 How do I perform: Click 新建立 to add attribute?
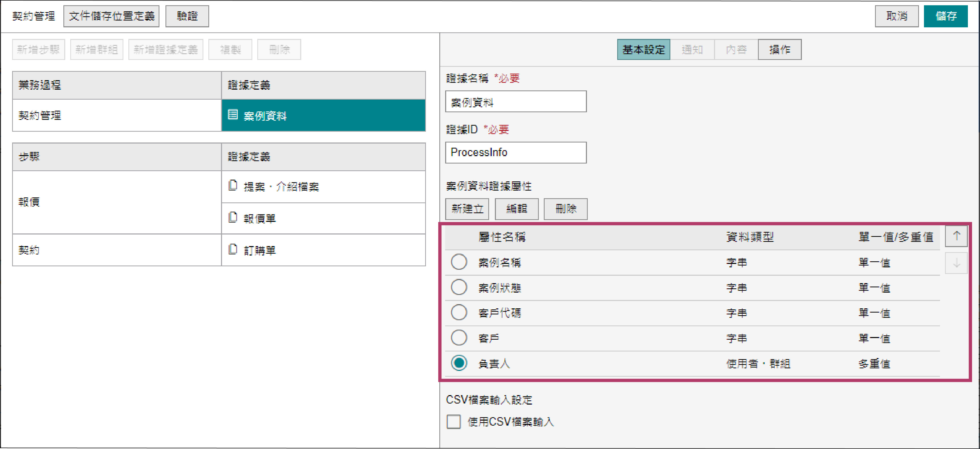coord(467,209)
